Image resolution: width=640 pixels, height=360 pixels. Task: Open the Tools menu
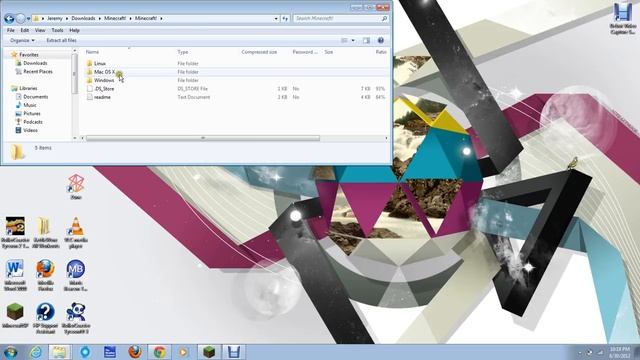(x=57, y=30)
